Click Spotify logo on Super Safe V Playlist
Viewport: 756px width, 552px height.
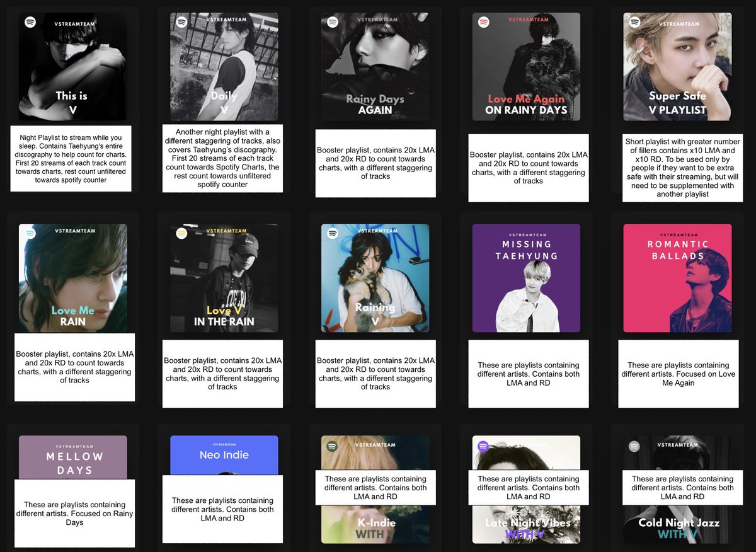(x=634, y=22)
